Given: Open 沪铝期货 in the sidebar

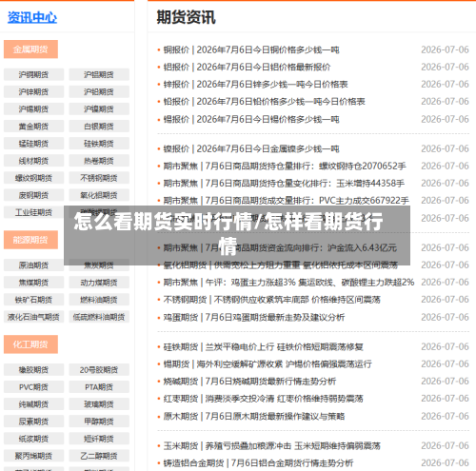Looking at the screenshot, I should tap(99, 74).
